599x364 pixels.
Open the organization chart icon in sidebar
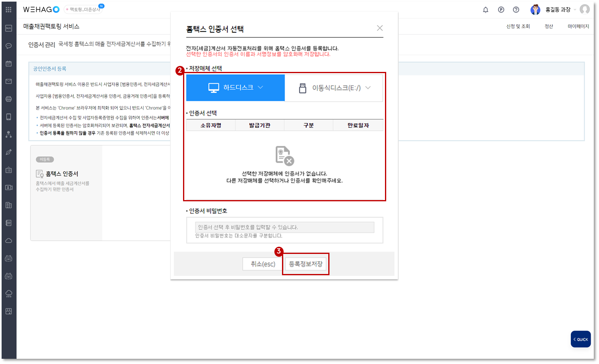(8, 135)
